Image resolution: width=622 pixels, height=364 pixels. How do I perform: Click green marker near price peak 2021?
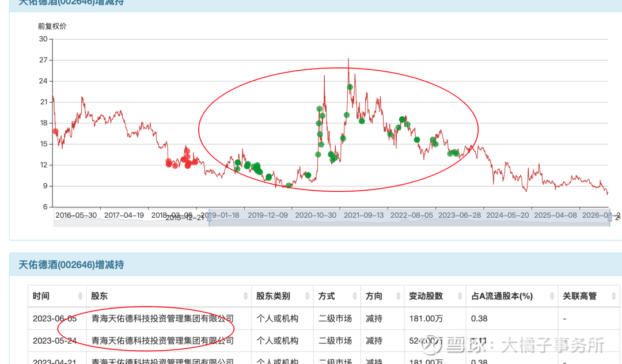pyautogui.click(x=350, y=87)
